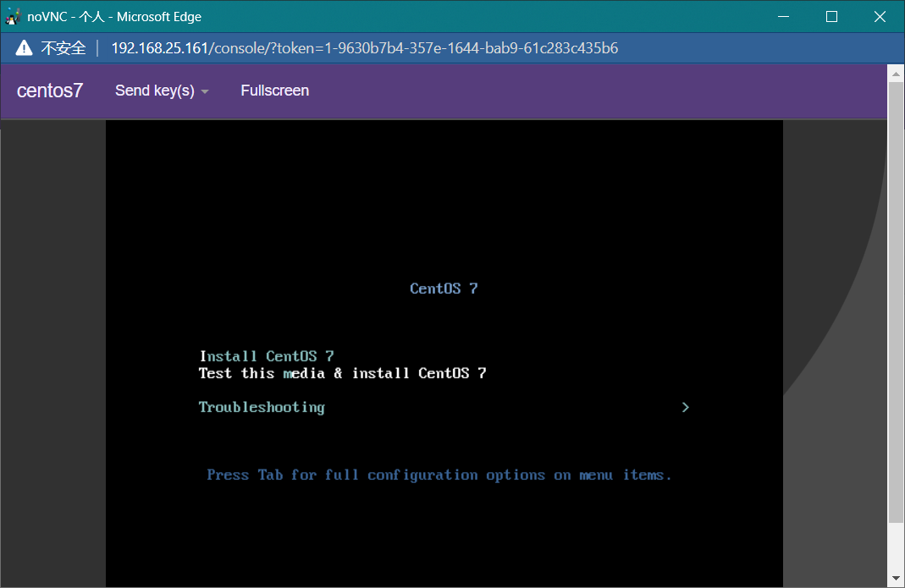Click the centos7 title link
The width and height of the screenshot is (905, 588).
tap(50, 91)
